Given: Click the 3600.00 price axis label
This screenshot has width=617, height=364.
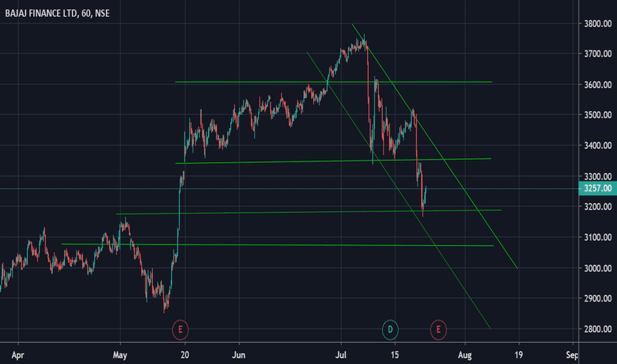Looking at the screenshot, I should click(x=598, y=85).
